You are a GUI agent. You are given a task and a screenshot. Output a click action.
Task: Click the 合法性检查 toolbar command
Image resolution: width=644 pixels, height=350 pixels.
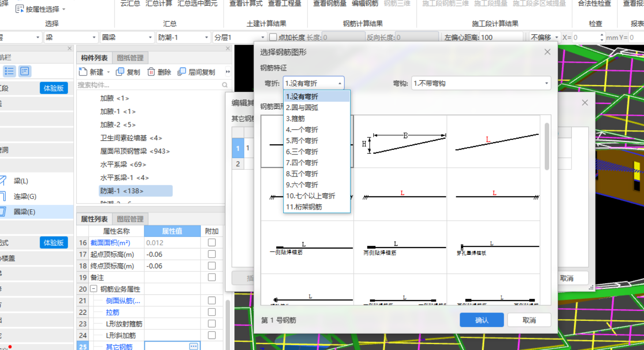pos(595,4)
